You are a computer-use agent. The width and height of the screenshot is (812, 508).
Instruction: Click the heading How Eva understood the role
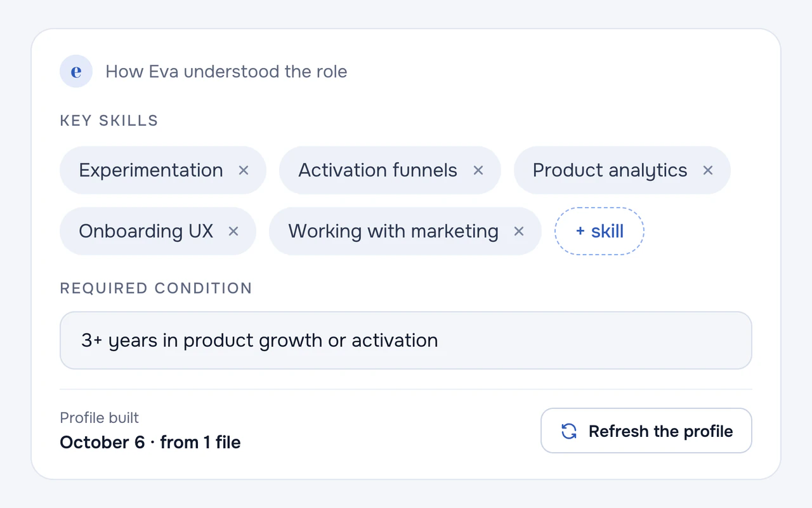(x=226, y=71)
